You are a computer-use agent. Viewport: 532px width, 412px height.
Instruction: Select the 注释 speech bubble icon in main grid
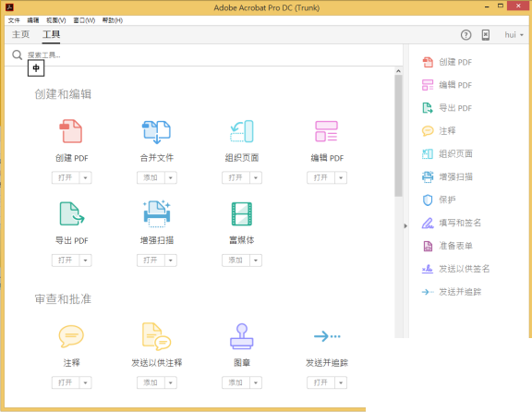(x=71, y=336)
